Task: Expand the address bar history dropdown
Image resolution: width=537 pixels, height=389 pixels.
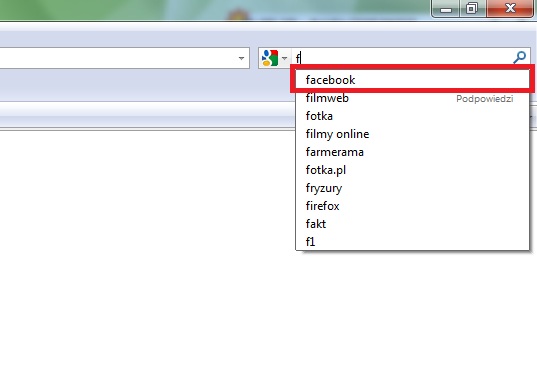Action: (241, 58)
